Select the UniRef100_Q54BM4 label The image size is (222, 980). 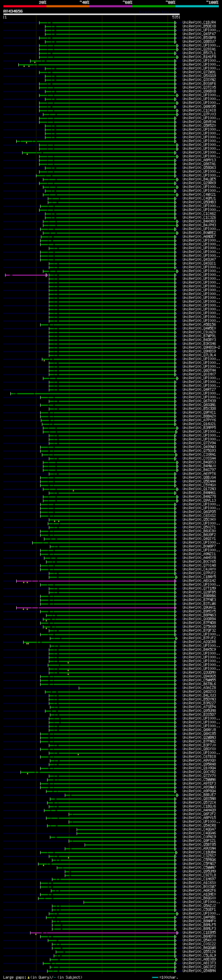coord(199,971)
